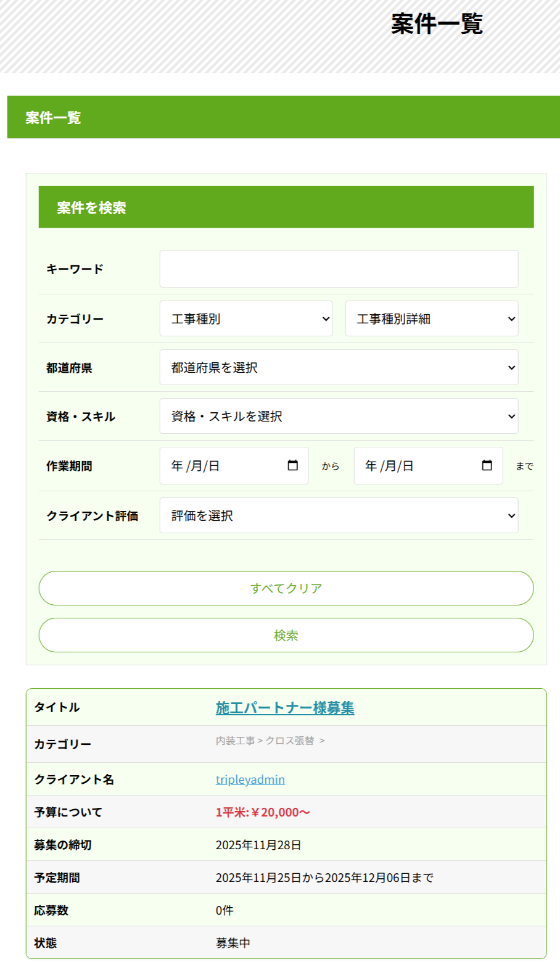560x964 pixels.
Task: Click the すべてクリア button
Action: pyautogui.click(x=286, y=588)
